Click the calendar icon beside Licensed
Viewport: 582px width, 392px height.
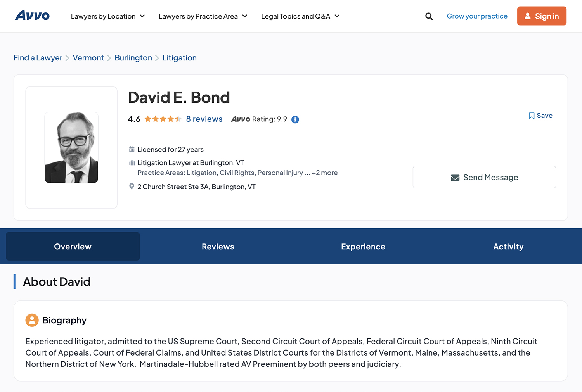coord(132,149)
